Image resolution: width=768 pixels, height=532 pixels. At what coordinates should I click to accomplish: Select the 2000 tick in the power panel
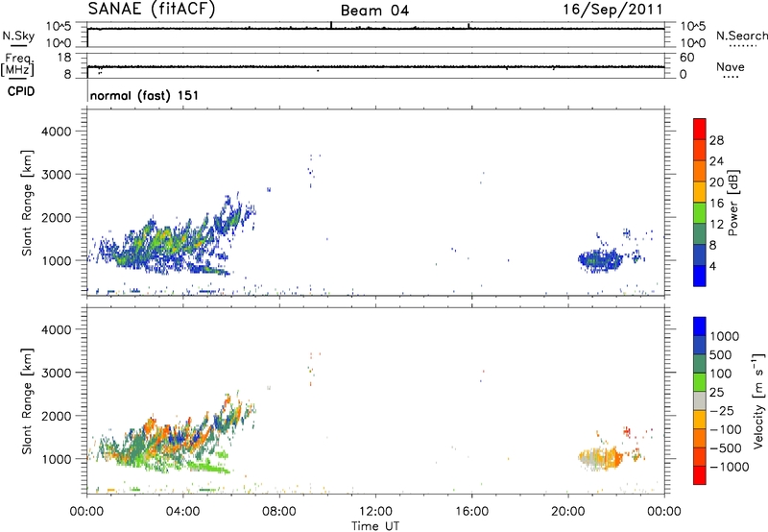(x=57, y=217)
